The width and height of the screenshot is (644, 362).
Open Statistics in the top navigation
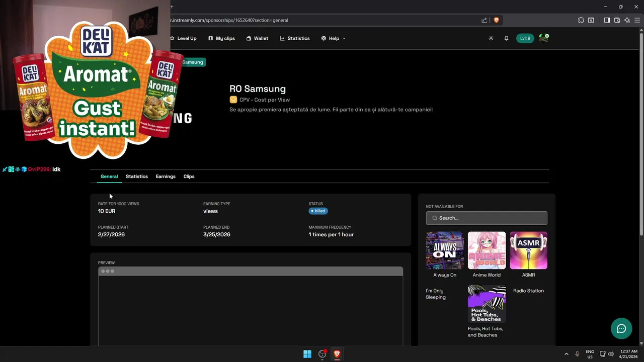point(295,38)
